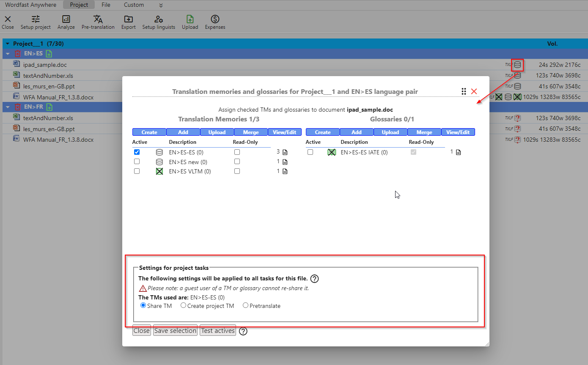Viewport: 588px width, 365px height.
Task: Check the Active checkbox for EN>ES new (0)
Action: coord(137,162)
